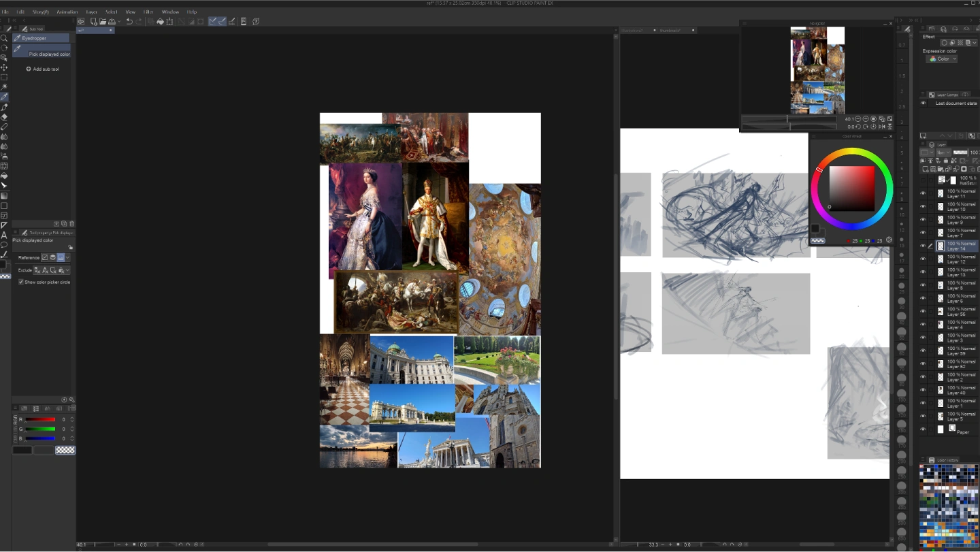The height and width of the screenshot is (552, 980).
Task: Open the Layer menu
Action: 91,12
